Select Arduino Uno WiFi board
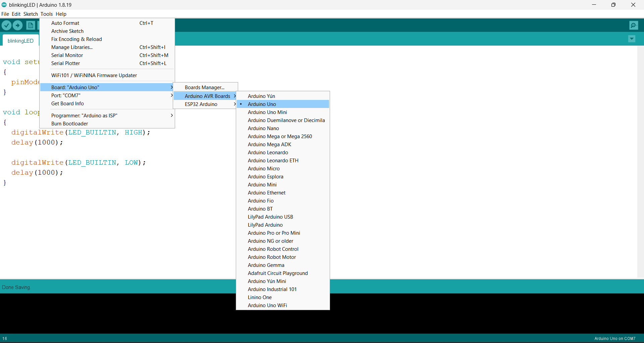The width and height of the screenshot is (644, 343). [283, 305]
